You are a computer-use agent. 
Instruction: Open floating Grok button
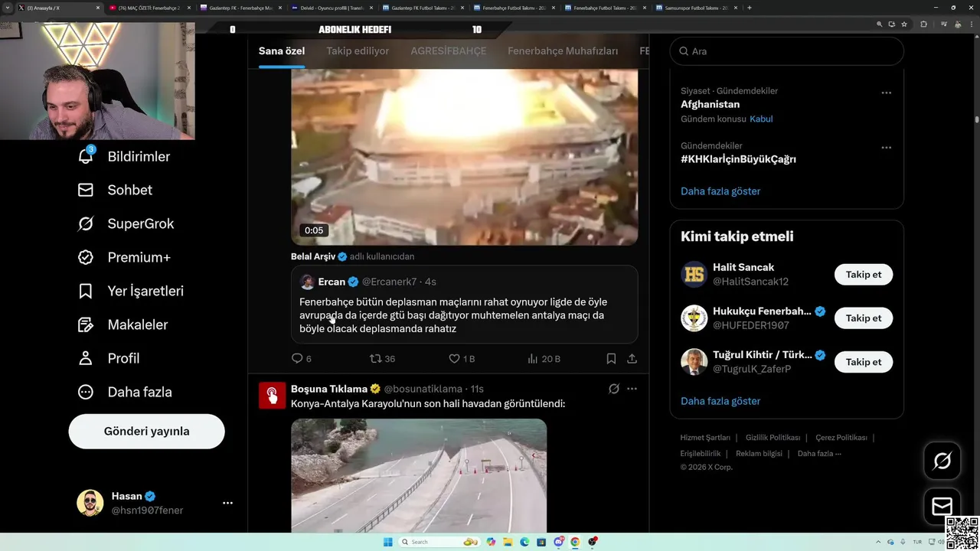(942, 461)
